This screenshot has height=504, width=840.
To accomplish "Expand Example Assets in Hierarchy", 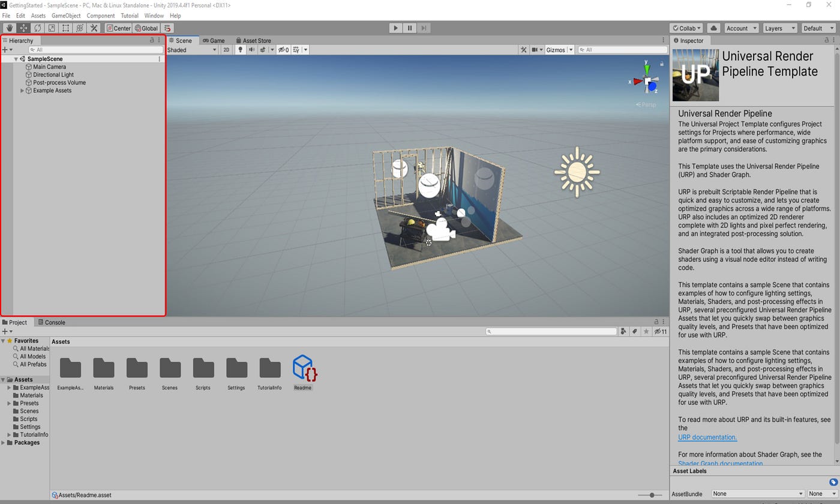I will (22, 91).
